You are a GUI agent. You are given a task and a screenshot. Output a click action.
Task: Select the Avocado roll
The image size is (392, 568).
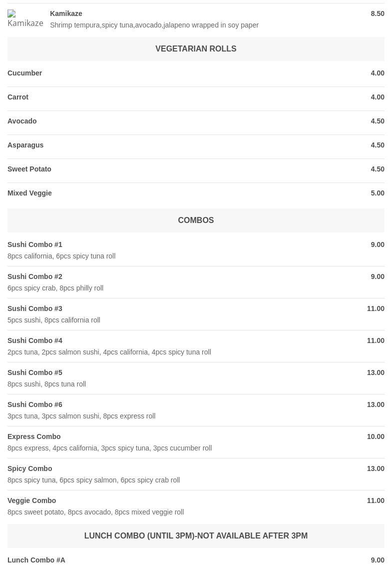coord(22,121)
